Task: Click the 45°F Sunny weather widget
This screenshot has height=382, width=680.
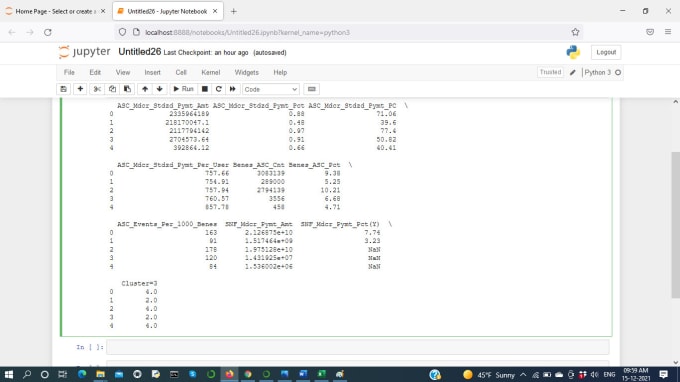Action: pos(489,375)
